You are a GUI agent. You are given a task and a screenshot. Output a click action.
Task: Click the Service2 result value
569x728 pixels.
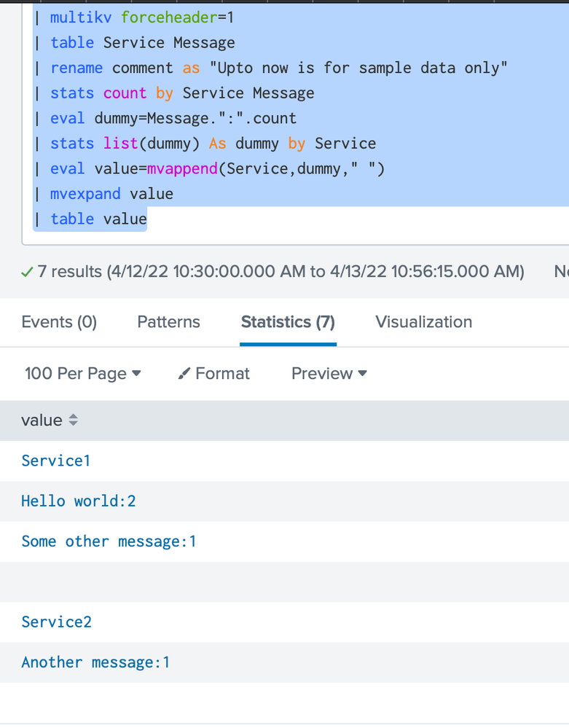[56, 622]
